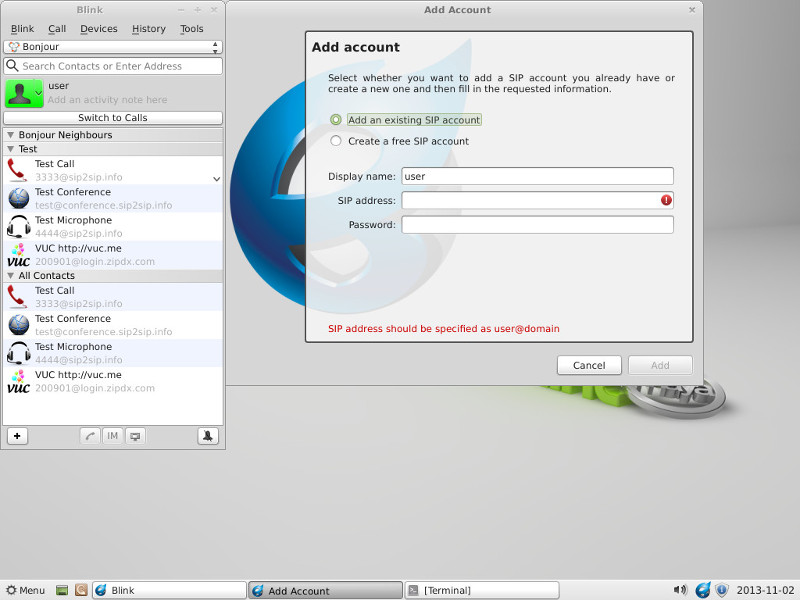Open the Menu launcher in the taskbar
The width and height of the screenshot is (800, 600).
pos(26,590)
